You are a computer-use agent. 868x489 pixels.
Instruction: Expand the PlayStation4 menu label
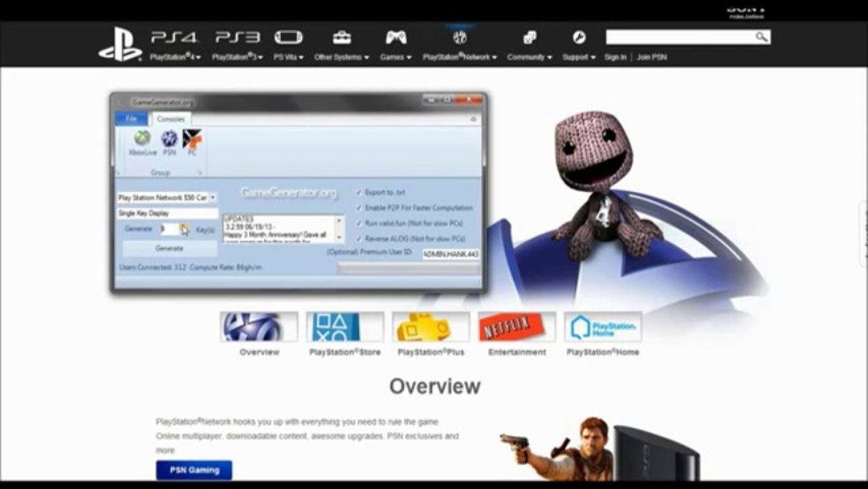click(x=175, y=58)
